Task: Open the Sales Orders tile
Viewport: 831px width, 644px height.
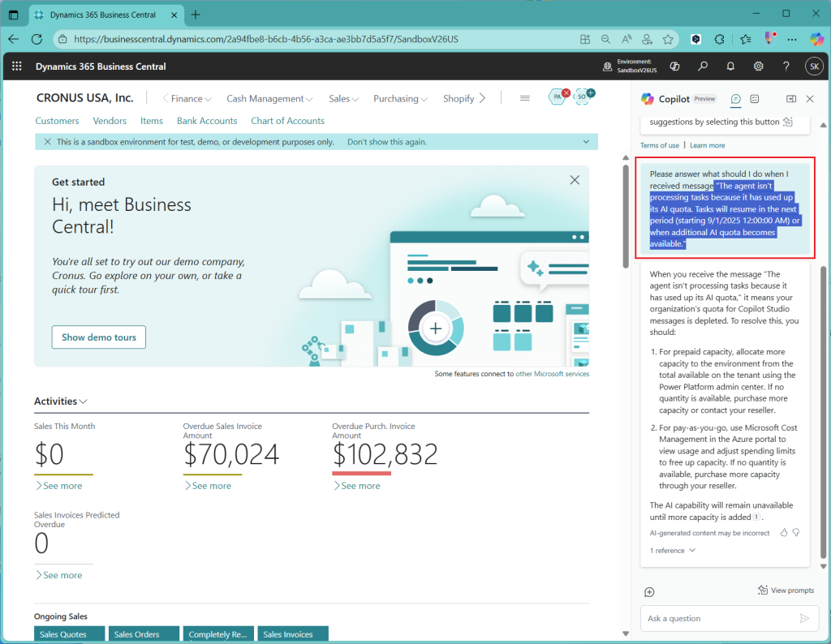Action: click(x=143, y=633)
